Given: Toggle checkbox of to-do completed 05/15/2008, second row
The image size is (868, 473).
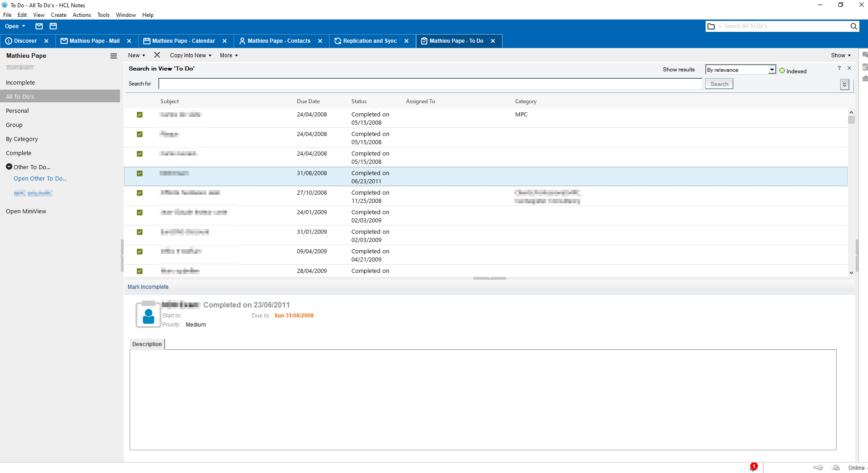Looking at the screenshot, I should (140, 134).
